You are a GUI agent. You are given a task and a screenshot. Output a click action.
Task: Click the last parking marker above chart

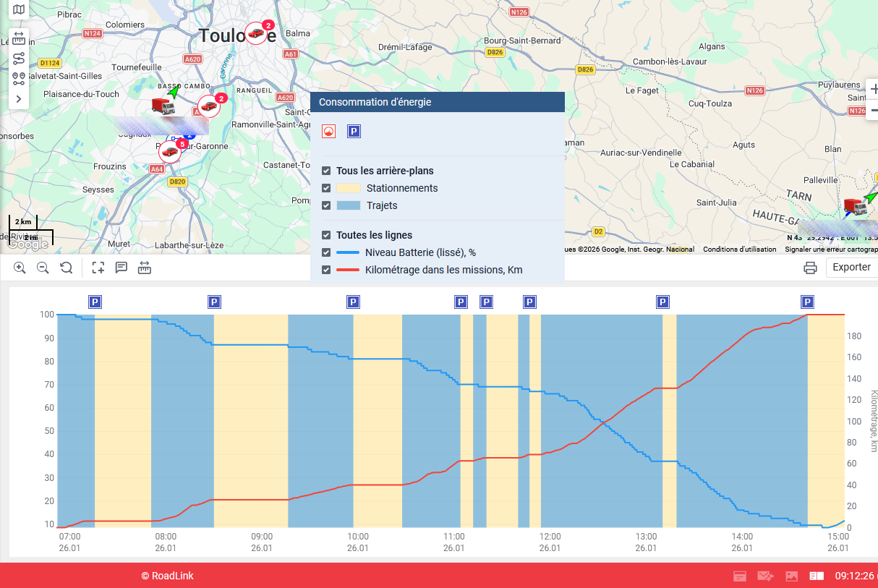point(807,302)
